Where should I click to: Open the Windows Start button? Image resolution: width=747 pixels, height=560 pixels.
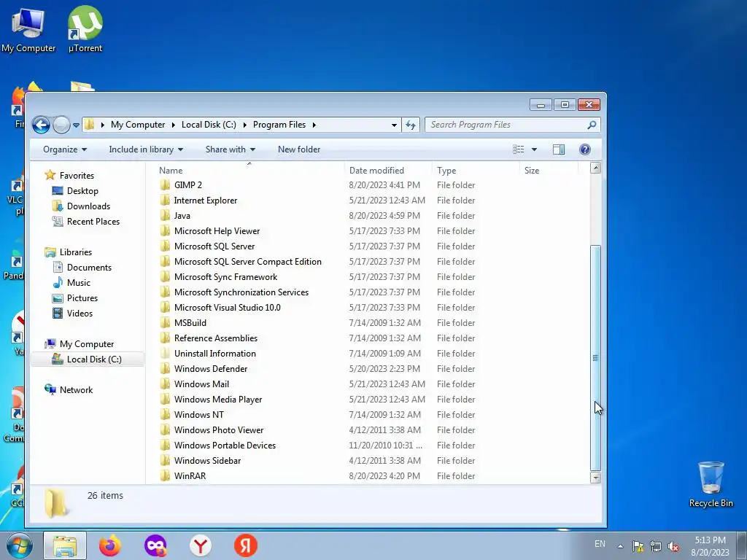coord(19,545)
